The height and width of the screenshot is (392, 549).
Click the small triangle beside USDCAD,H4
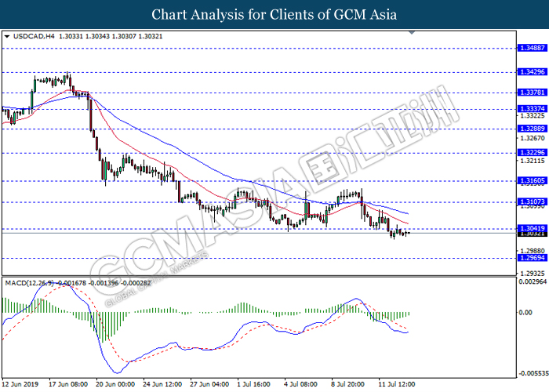pyautogui.click(x=7, y=37)
